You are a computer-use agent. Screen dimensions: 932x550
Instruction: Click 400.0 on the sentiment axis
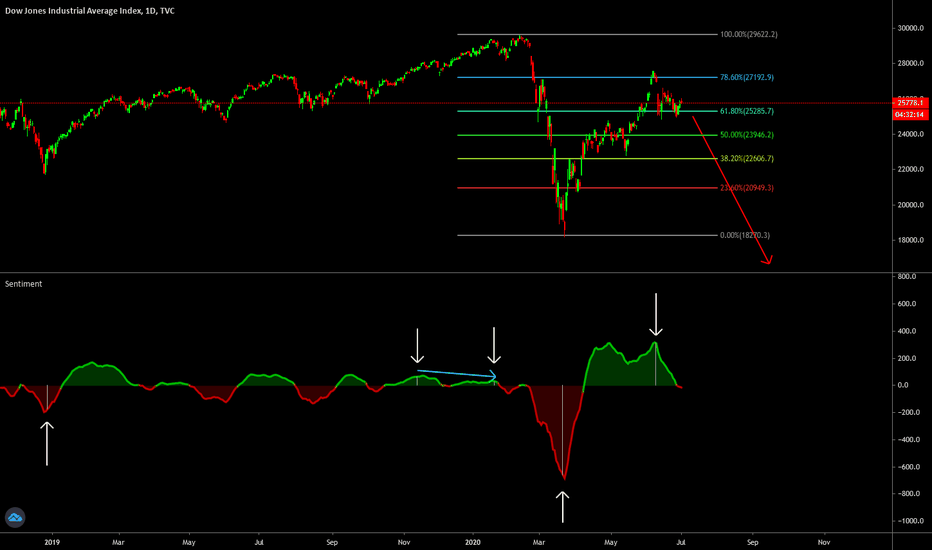click(907, 331)
